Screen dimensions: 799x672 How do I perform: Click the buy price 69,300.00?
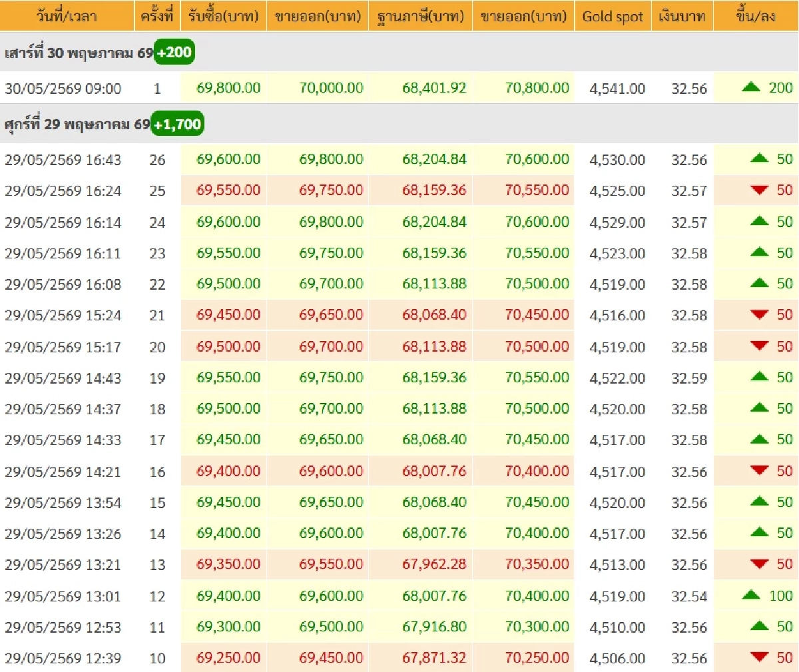pyautogui.click(x=228, y=626)
